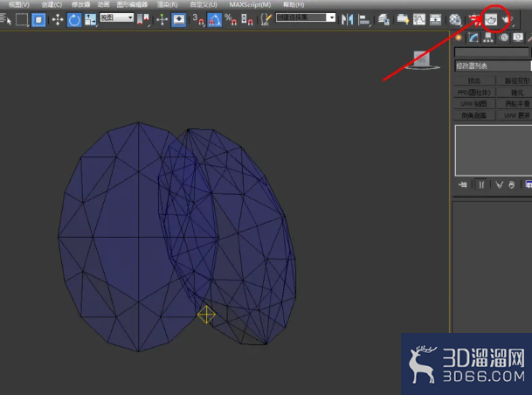Image resolution: width=532 pixels, height=395 pixels.
Task: Click the FFD(圆柱体) modifier button
Action: [x=474, y=93]
